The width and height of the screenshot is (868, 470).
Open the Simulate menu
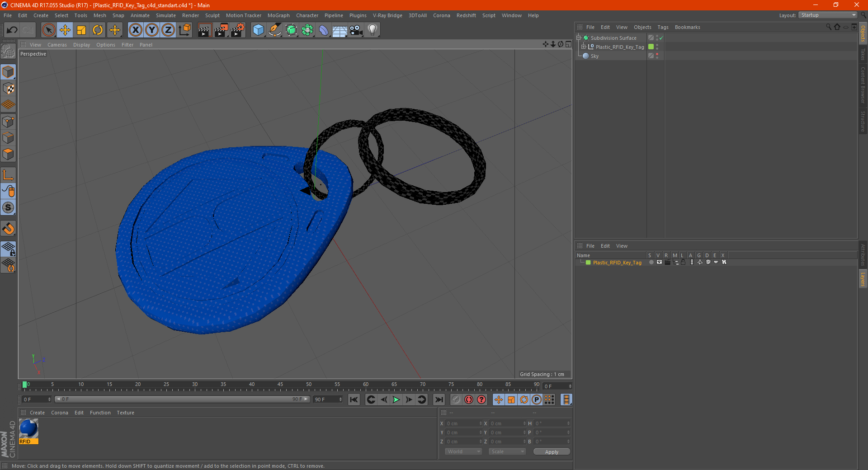click(x=166, y=15)
